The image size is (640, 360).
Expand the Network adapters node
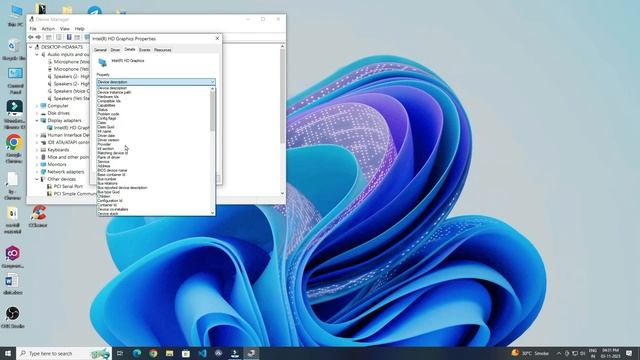(37, 172)
